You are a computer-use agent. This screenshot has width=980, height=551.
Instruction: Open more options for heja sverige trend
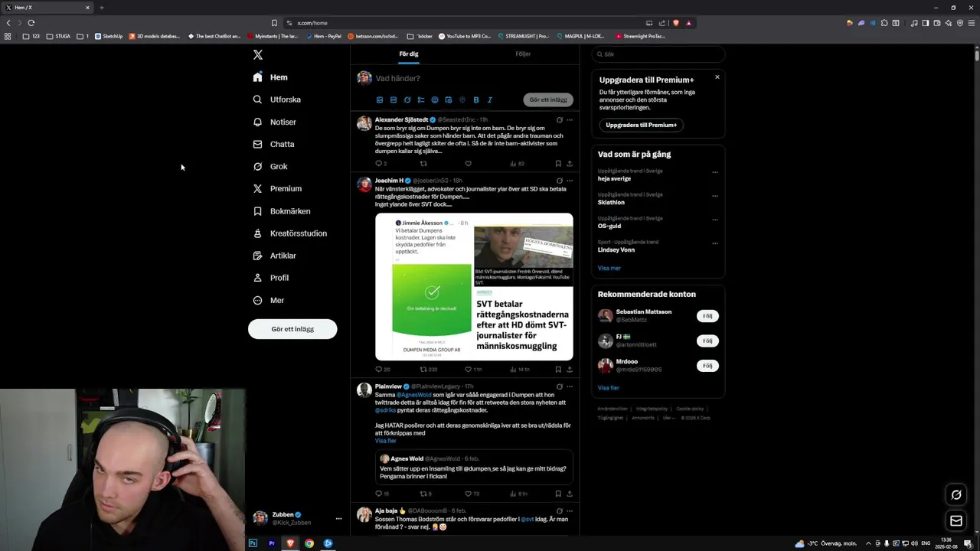point(715,172)
